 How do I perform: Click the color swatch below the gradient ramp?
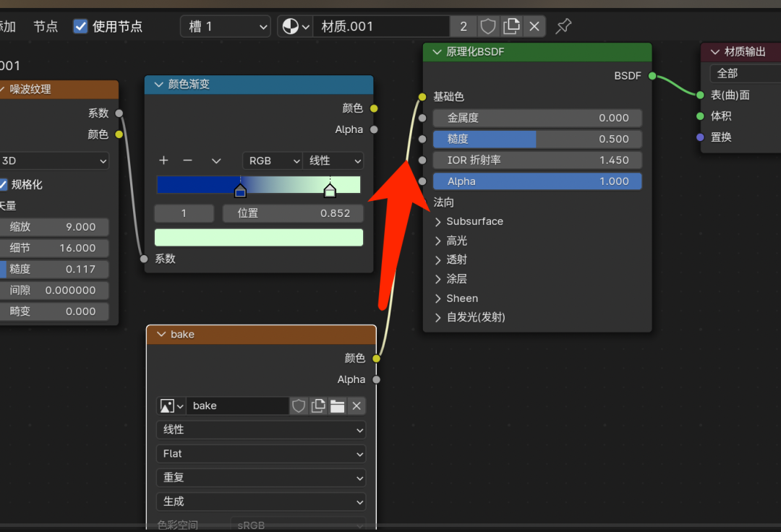[258, 237]
